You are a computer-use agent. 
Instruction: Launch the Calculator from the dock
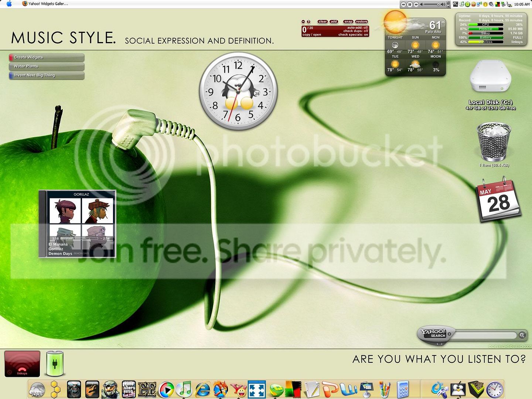pyautogui.click(x=403, y=390)
